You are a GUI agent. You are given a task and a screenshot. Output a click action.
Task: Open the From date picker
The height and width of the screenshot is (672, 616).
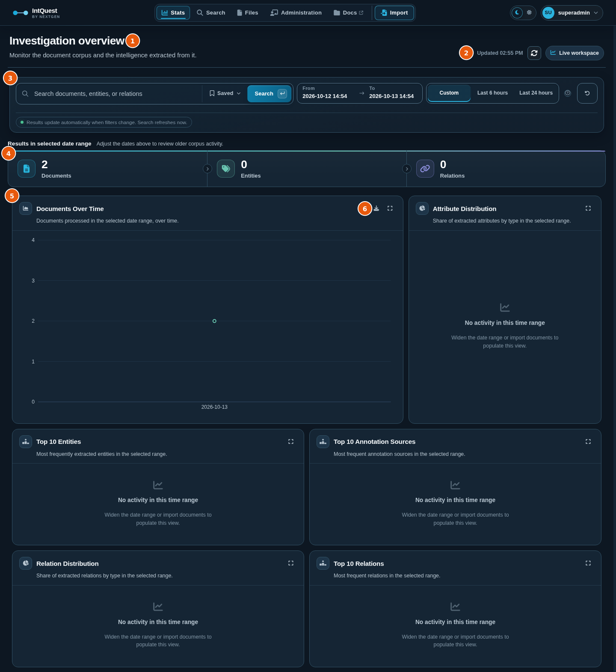325,93
